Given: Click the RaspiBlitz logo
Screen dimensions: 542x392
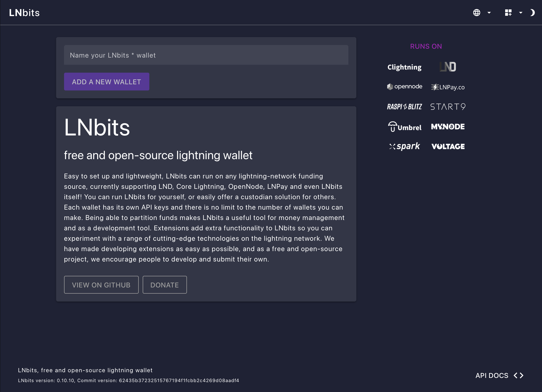Looking at the screenshot, I should 404,107.
